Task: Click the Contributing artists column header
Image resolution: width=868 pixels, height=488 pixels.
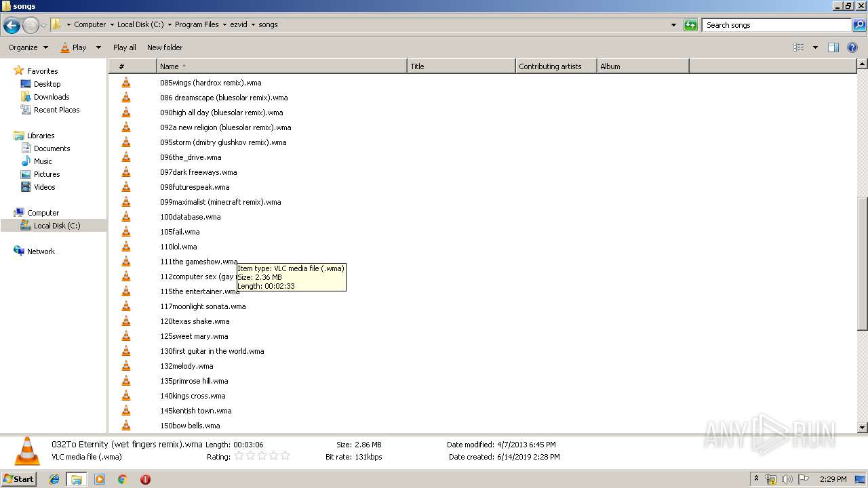Action: click(556, 66)
